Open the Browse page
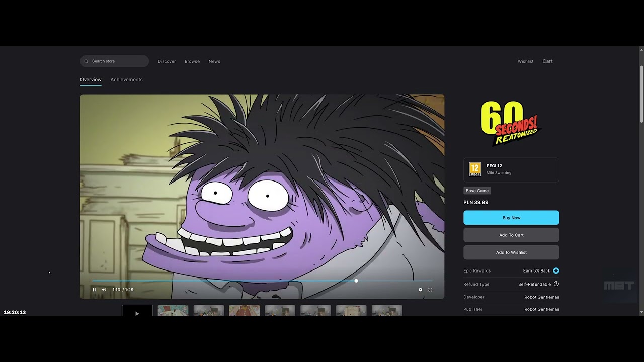The image size is (644, 362). (192, 61)
